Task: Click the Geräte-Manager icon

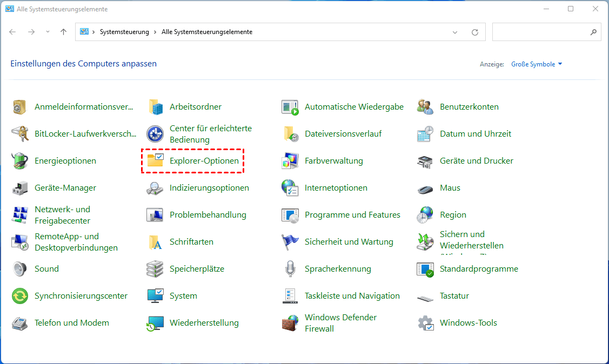Action: tap(19, 188)
